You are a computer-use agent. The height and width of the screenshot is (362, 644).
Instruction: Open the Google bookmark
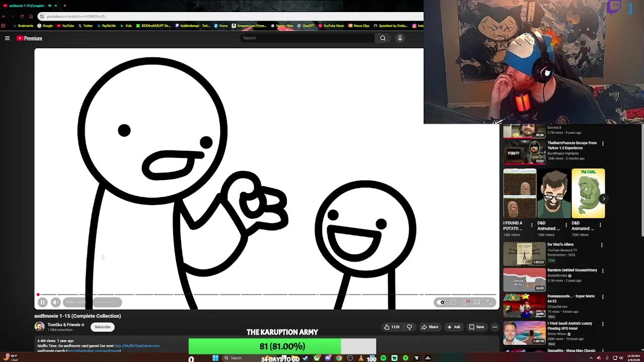click(45, 26)
